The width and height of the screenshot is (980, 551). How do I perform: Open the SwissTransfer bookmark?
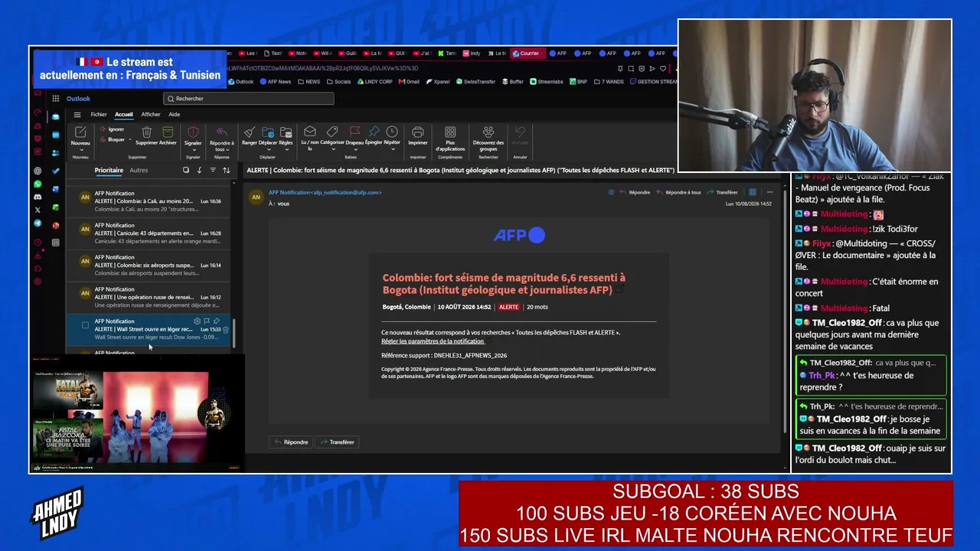[475, 82]
